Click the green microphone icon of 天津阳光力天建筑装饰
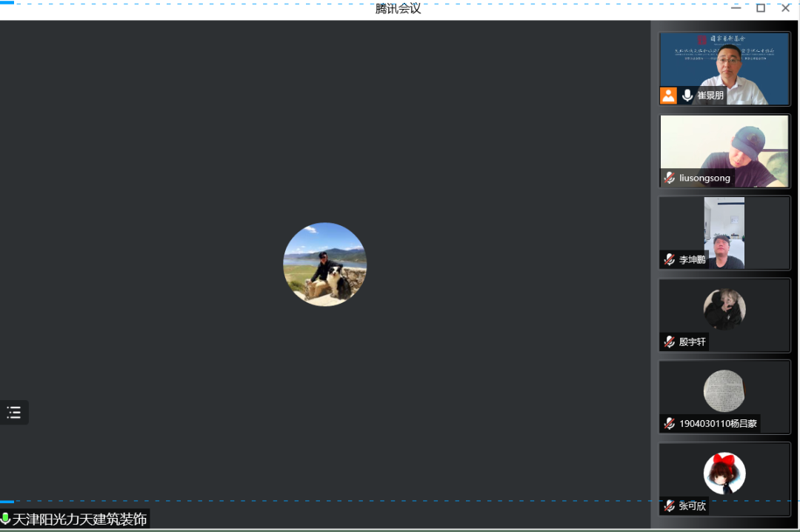Viewport: 800px width, 532px height. (x=6, y=519)
